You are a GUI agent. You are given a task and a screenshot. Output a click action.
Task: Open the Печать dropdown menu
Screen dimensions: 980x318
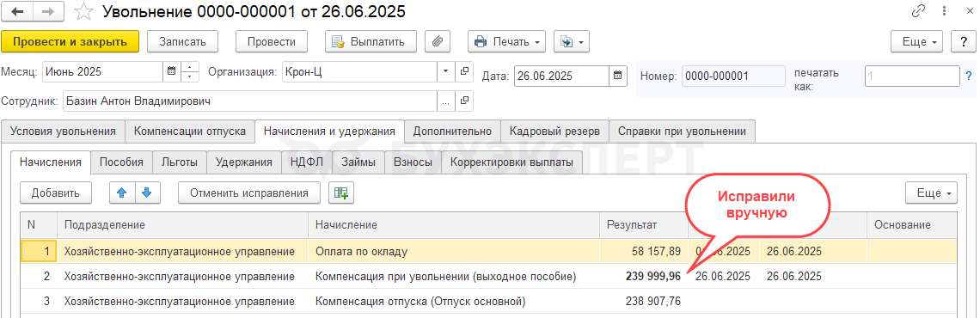507,42
